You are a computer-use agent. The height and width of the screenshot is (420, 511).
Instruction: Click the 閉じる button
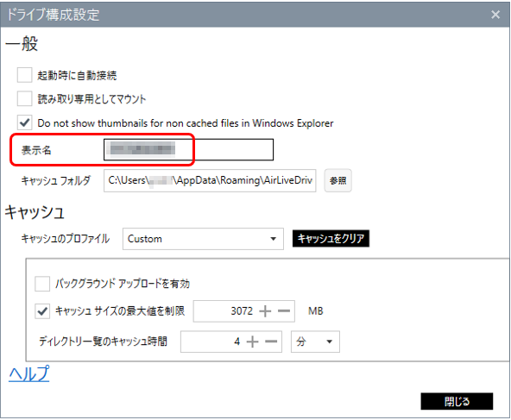[457, 401]
